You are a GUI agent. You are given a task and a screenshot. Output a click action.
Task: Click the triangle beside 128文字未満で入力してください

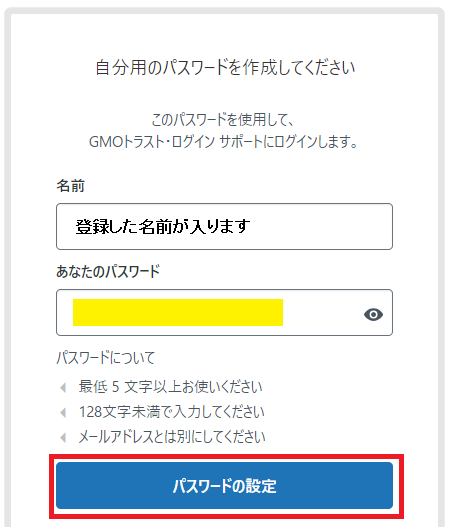(x=63, y=412)
